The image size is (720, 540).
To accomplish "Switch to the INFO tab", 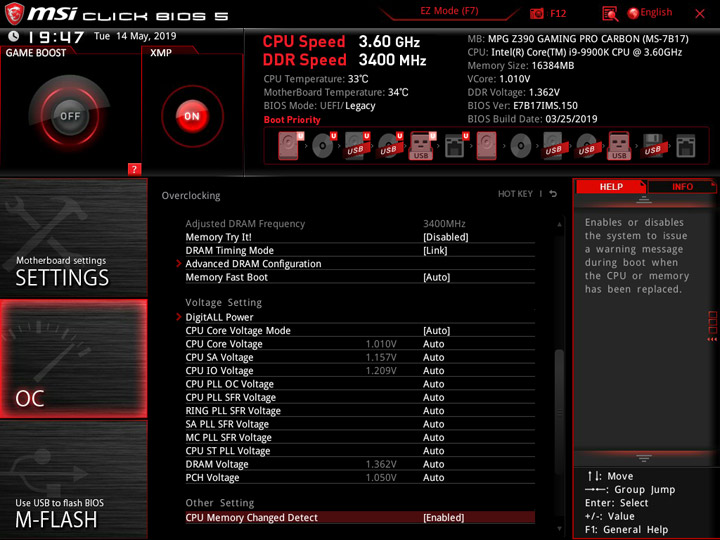I will point(682,187).
